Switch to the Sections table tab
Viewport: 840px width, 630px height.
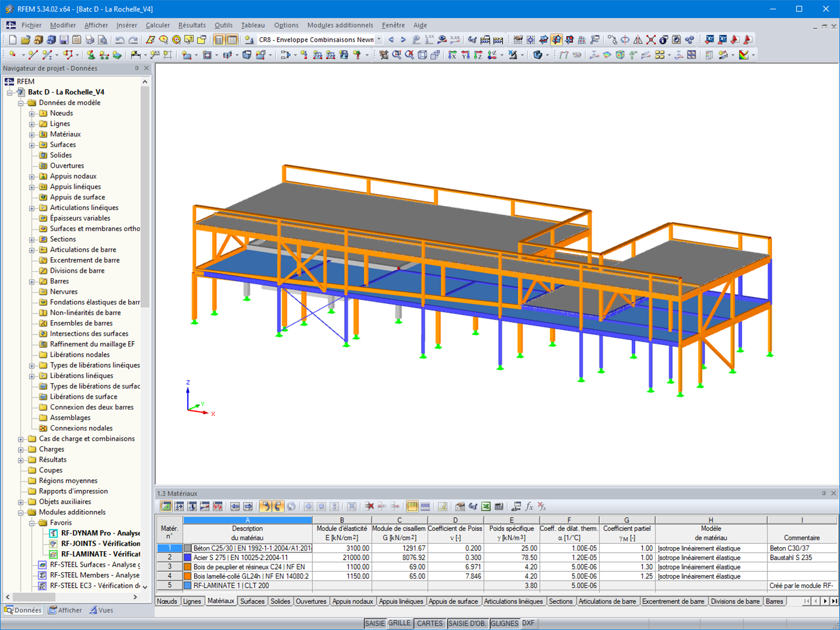[x=560, y=601]
